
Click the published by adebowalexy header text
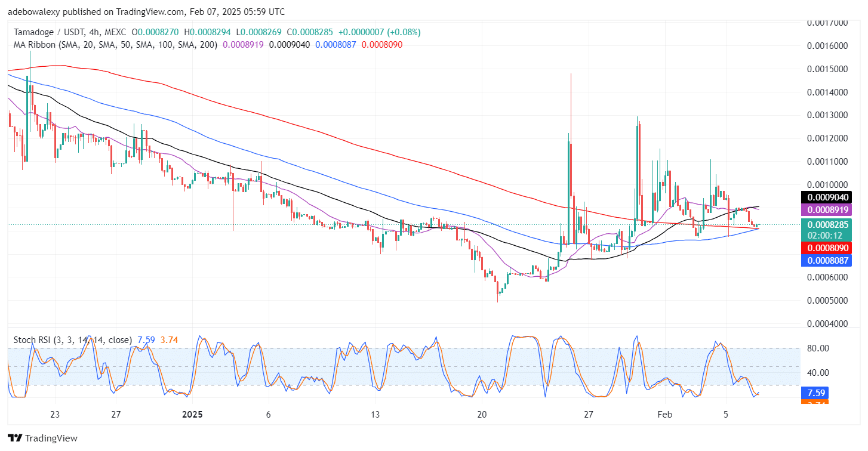click(x=146, y=11)
